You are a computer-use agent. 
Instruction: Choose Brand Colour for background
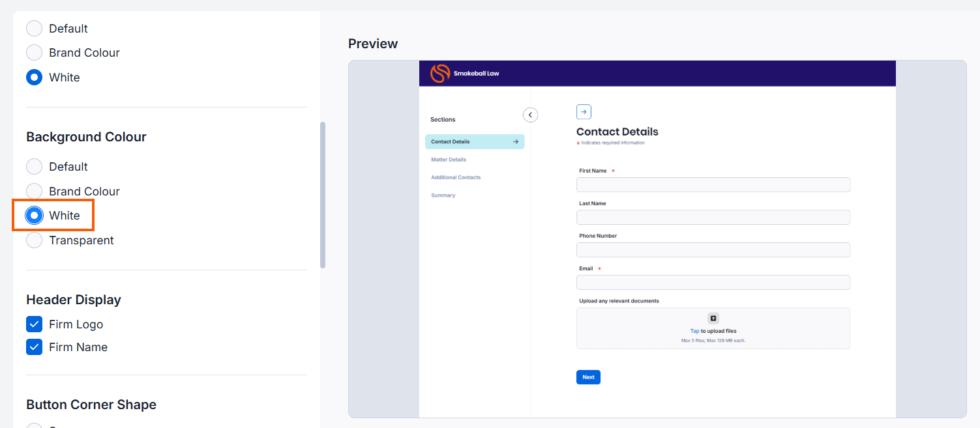pos(35,192)
